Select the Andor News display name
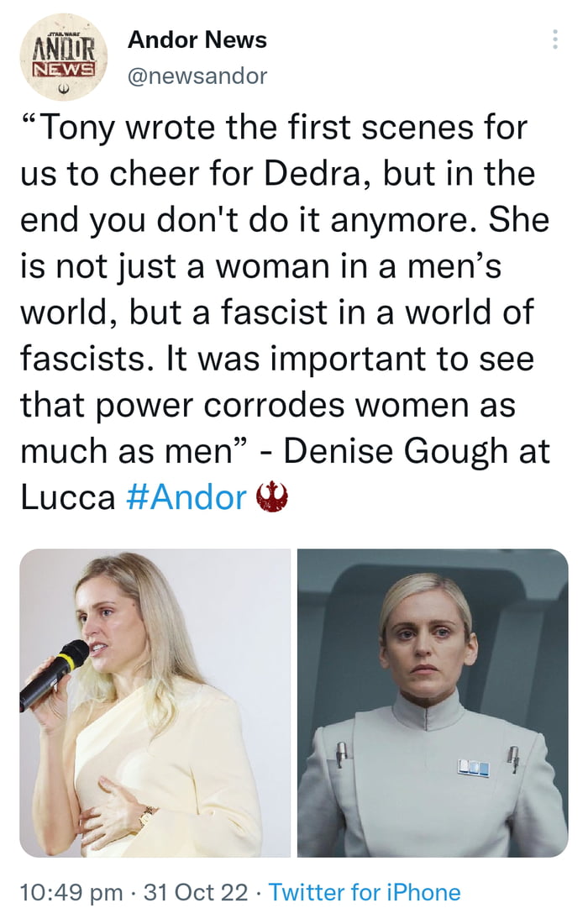Image resolution: width=588 pixels, height=924 pixels. click(x=196, y=39)
